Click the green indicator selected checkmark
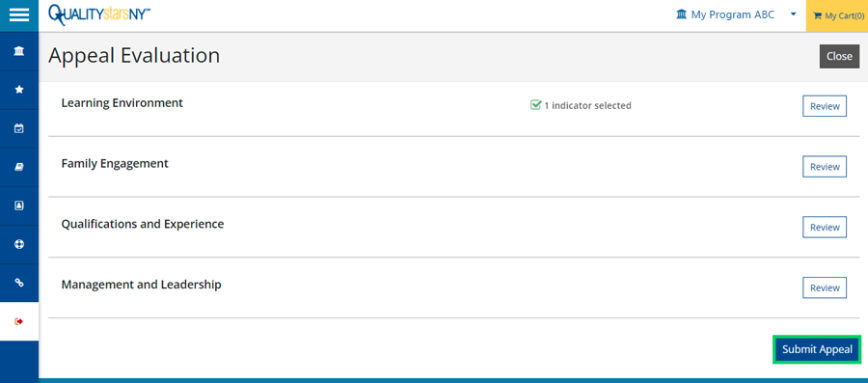This screenshot has width=868, height=383. (535, 105)
